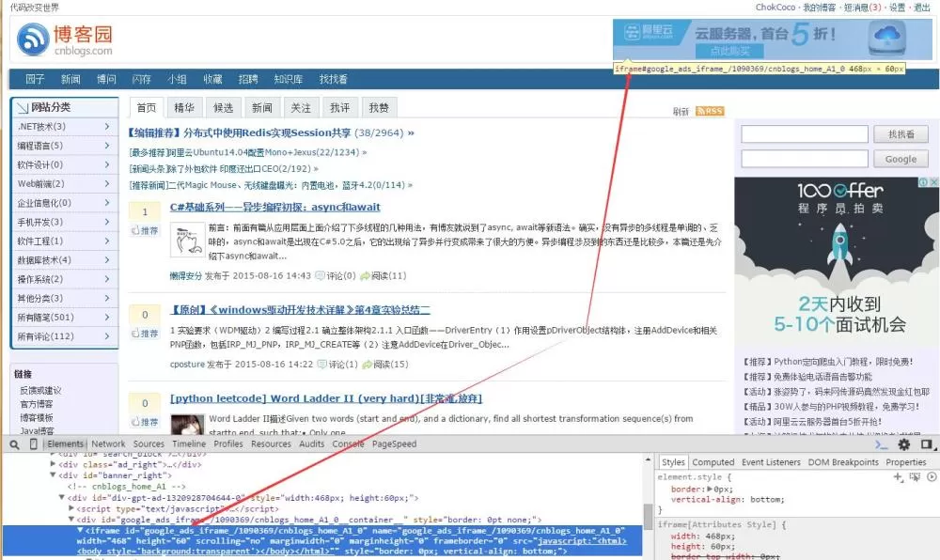Viewport: 940px width, 560px height.
Task: Switch to the Sources panel in DevTools
Action: click(149, 443)
